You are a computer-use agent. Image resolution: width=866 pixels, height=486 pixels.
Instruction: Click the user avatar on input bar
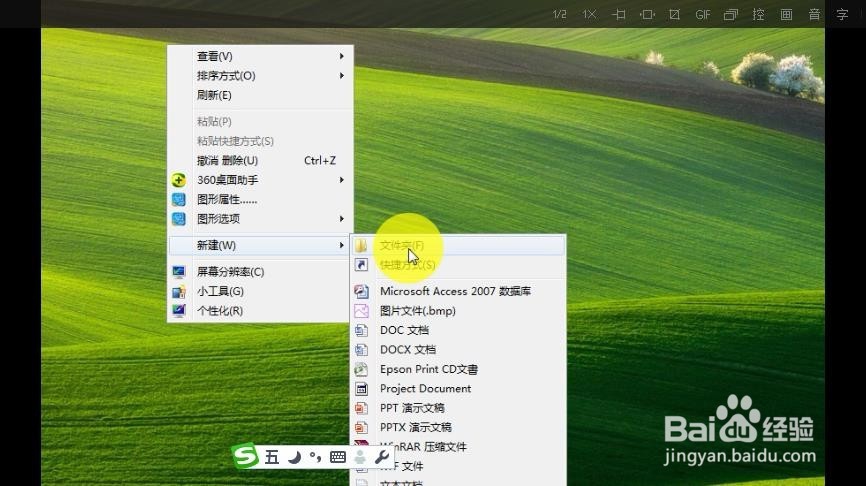click(360, 457)
